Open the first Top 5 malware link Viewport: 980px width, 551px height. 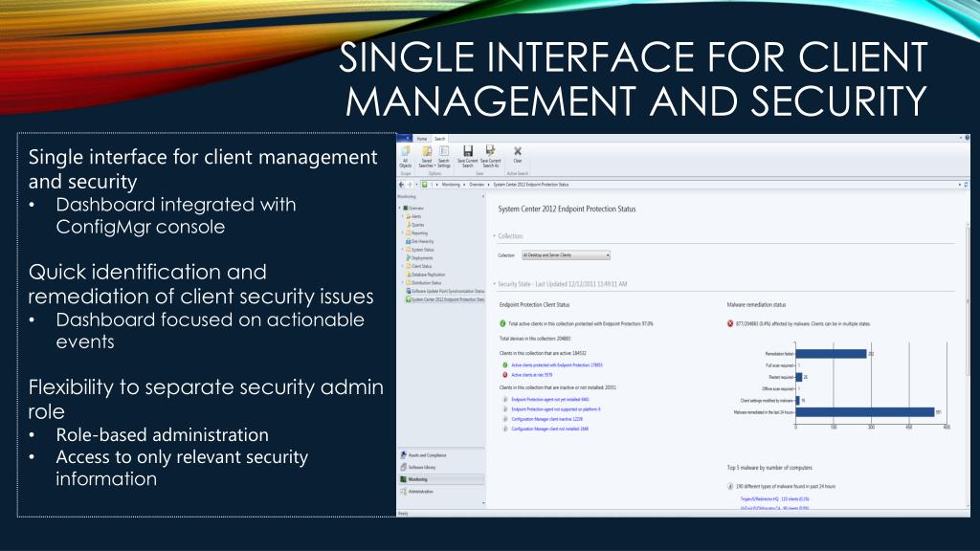775,499
